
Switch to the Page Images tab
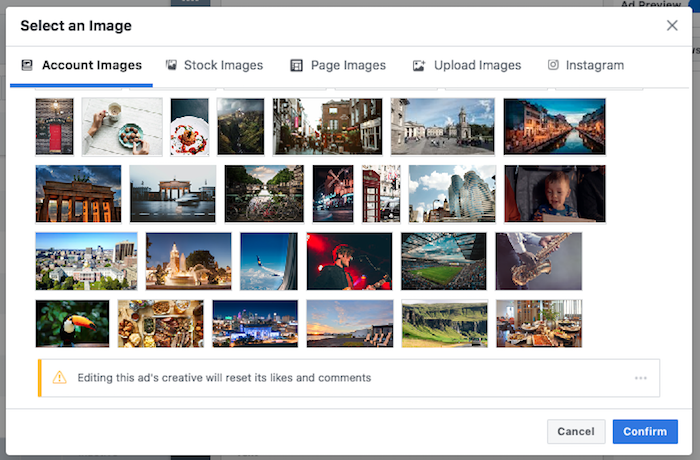[x=338, y=66]
